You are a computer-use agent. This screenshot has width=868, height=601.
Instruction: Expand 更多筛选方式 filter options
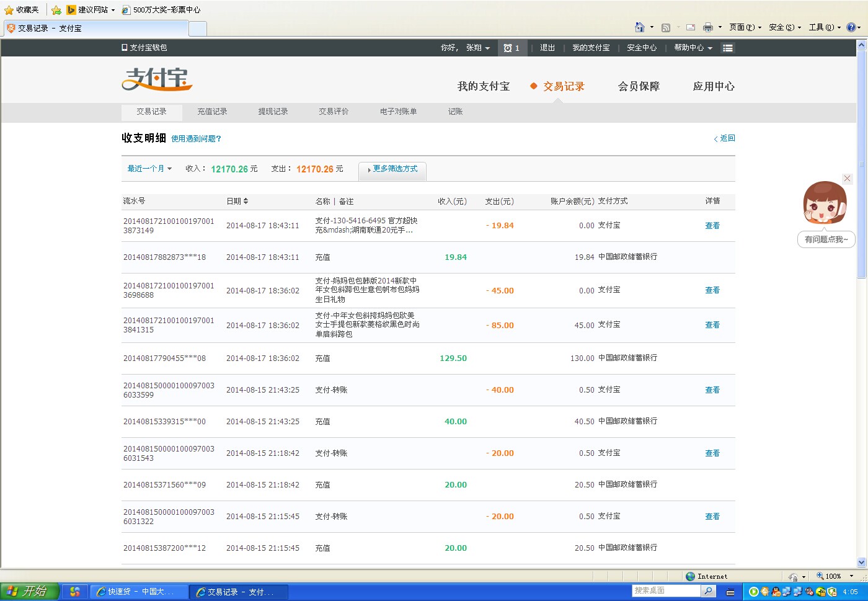392,169
